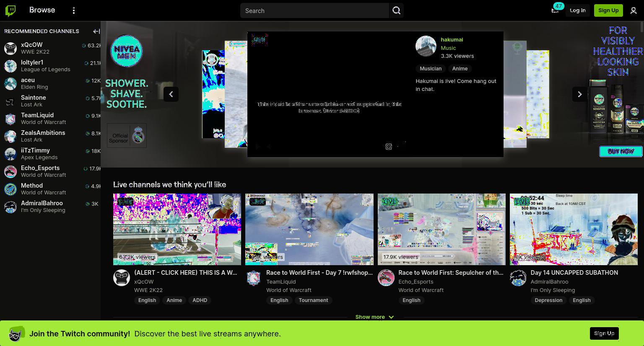Image resolution: width=644 pixels, height=346 pixels.
Task: Open TeamLiquid stream thumbnail
Action: coord(309,229)
